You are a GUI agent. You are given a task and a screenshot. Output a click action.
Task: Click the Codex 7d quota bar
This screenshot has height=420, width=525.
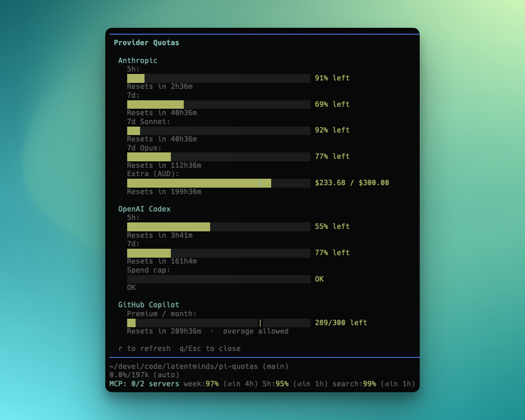pyautogui.click(x=219, y=253)
